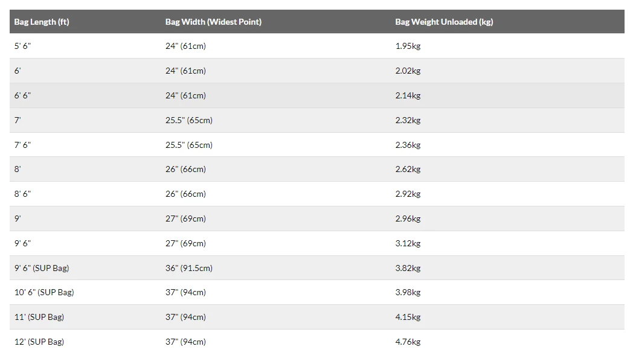630x364 pixels.
Task: Click the Bag Width (Widest Point) header
Action: 213,22
